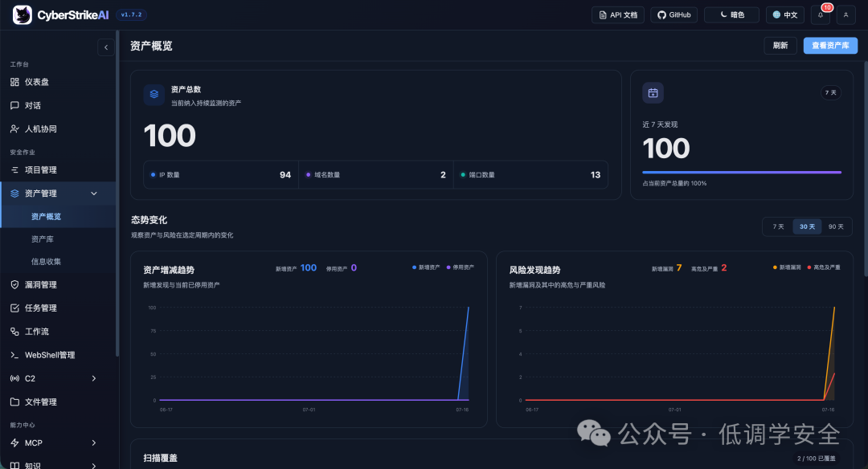Click the sidebar vertical scrollbar

coord(117,194)
